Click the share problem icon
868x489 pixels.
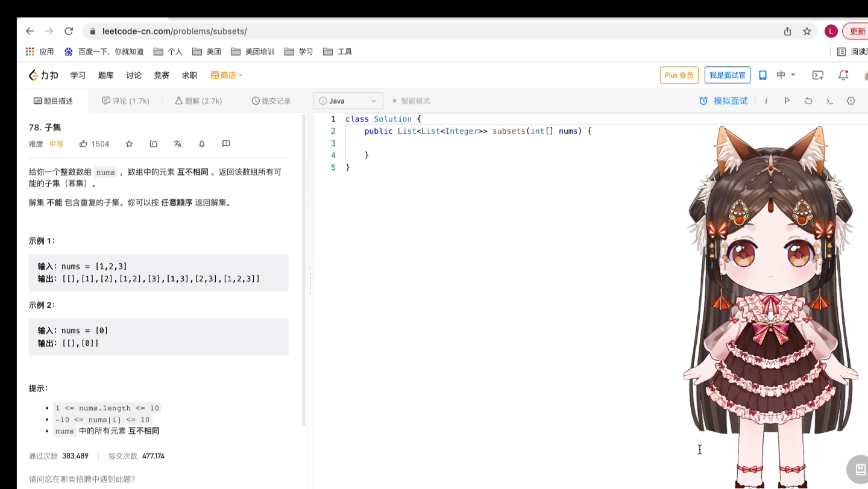coord(154,144)
